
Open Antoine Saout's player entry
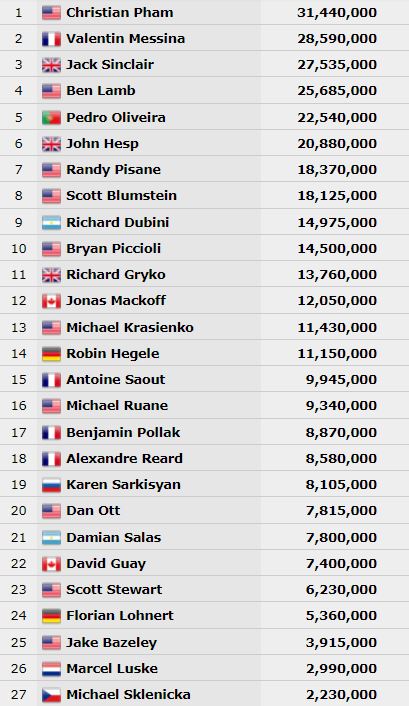116,379
